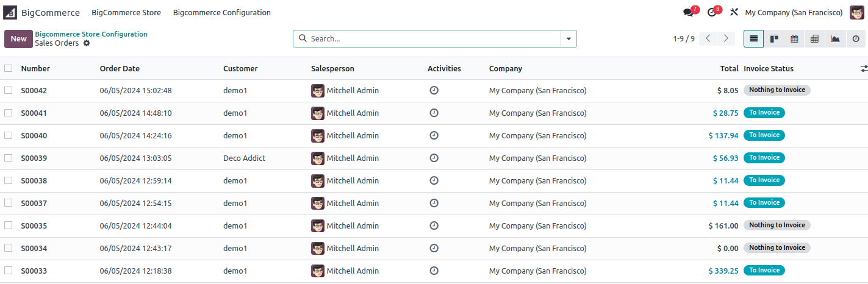Click the BigCommerce app logo icon

(10, 12)
